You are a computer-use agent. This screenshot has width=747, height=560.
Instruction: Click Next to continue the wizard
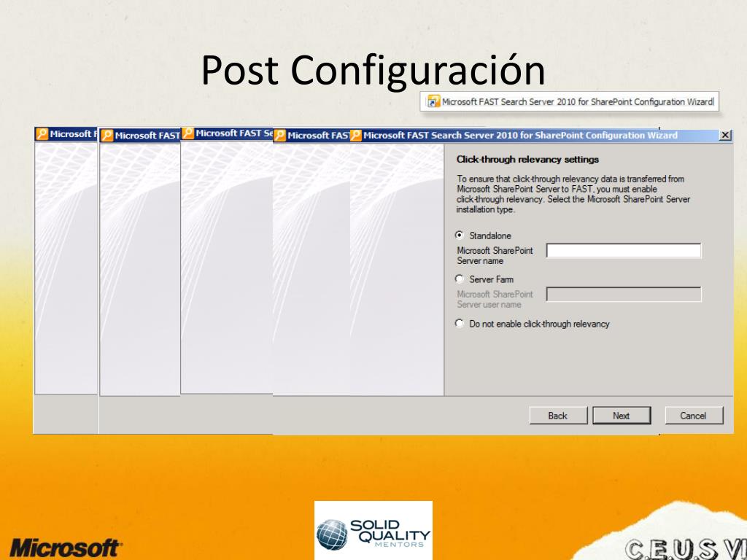click(x=622, y=416)
